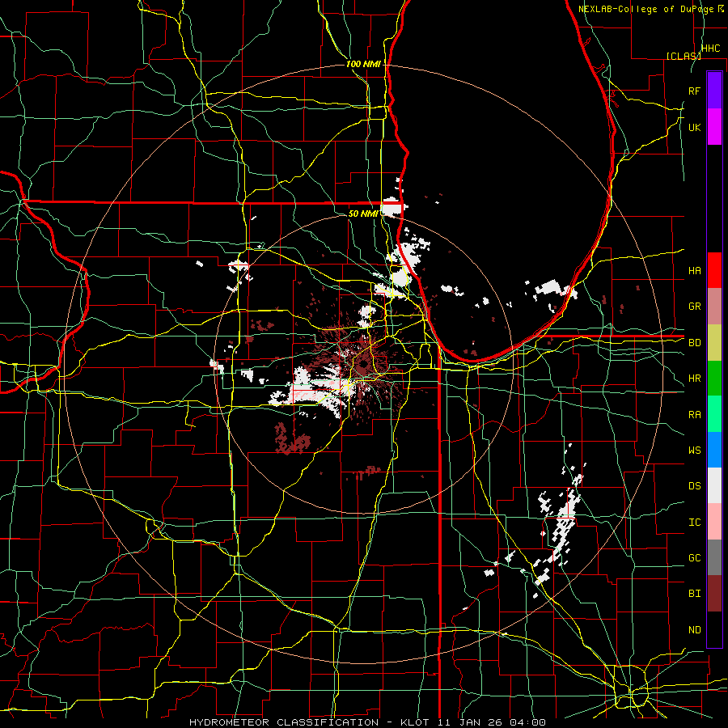This screenshot has width=728, height=728.
Task: Click the UK magenta legend swatch
Action: [714, 127]
